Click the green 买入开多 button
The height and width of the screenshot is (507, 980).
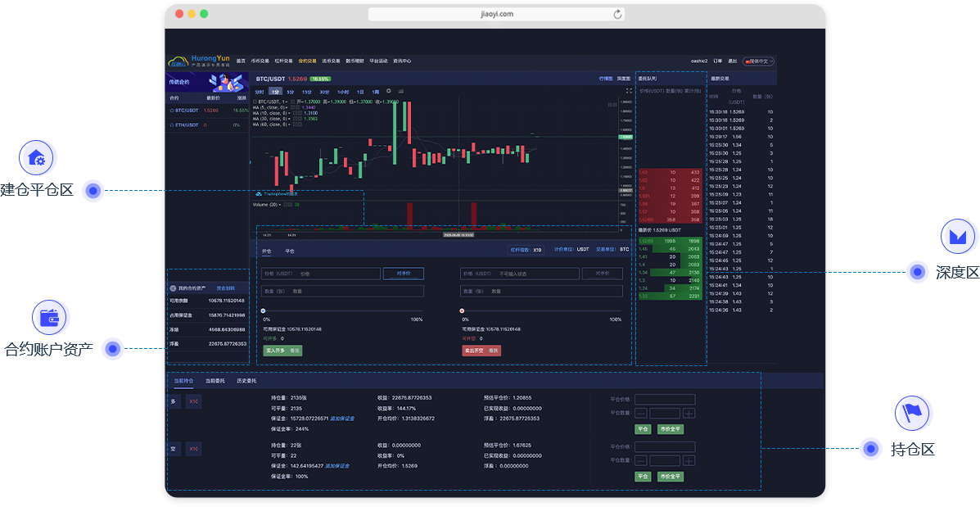tap(282, 351)
